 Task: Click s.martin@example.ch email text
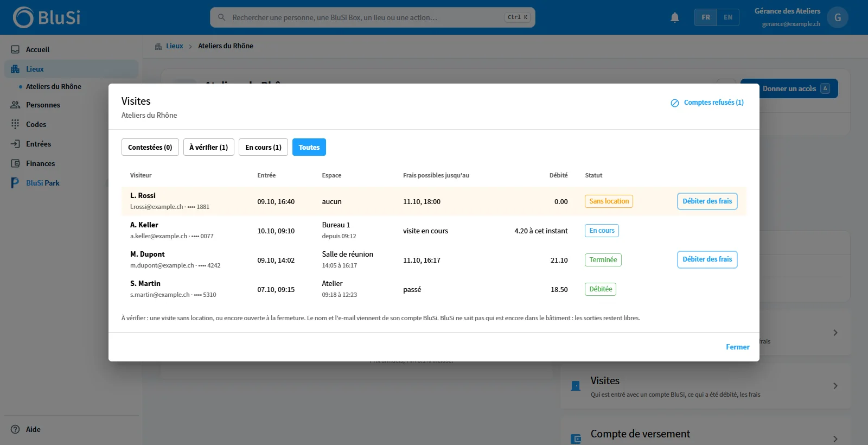[160, 295]
